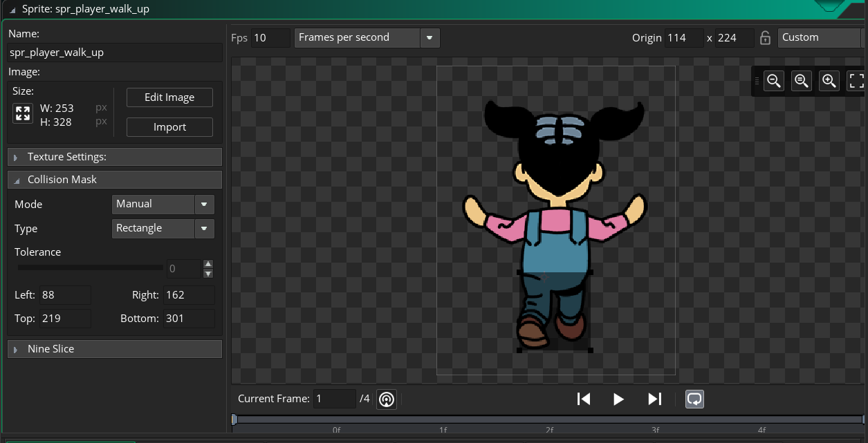Image resolution: width=868 pixels, height=443 pixels.
Task: Click the Import button
Action: point(169,127)
